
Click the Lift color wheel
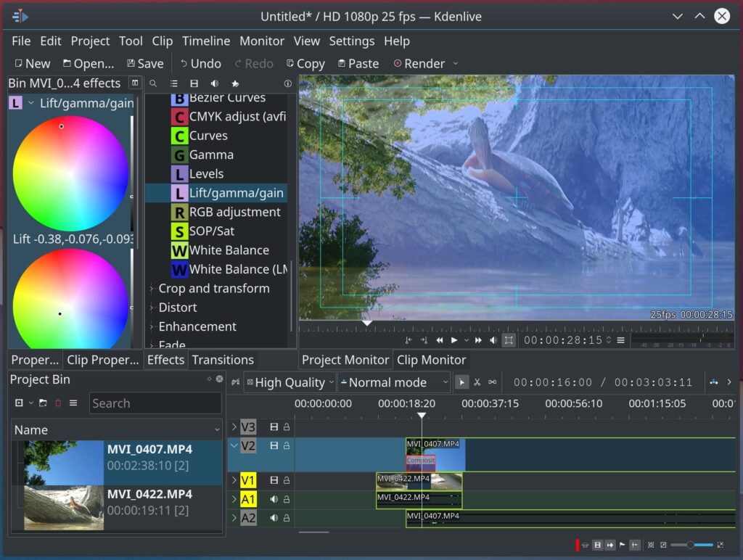70,174
